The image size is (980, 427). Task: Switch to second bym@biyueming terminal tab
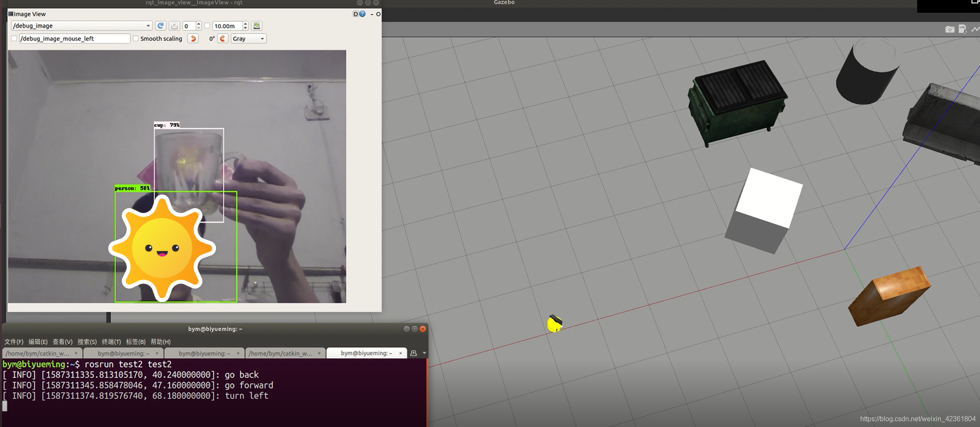pyautogui.click(x=124, y=353)
